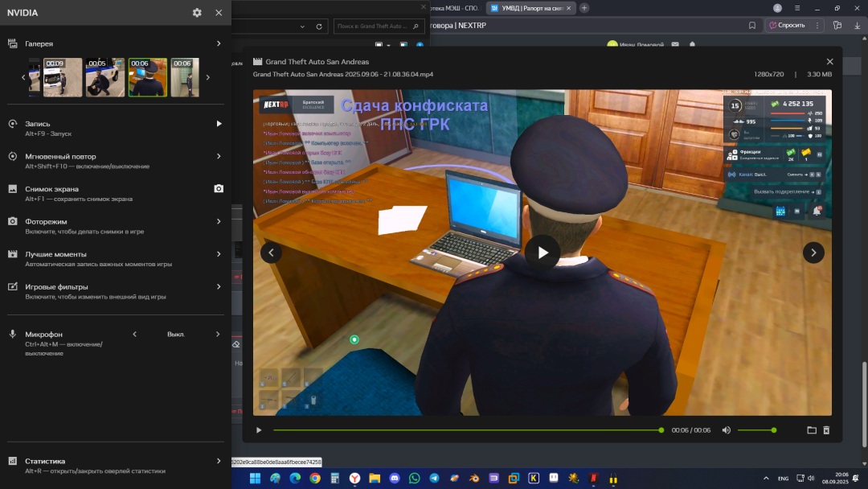868x489 pixels.
Task: Click the Мгновенный повтор entry
Action: (x=60, y=157)
